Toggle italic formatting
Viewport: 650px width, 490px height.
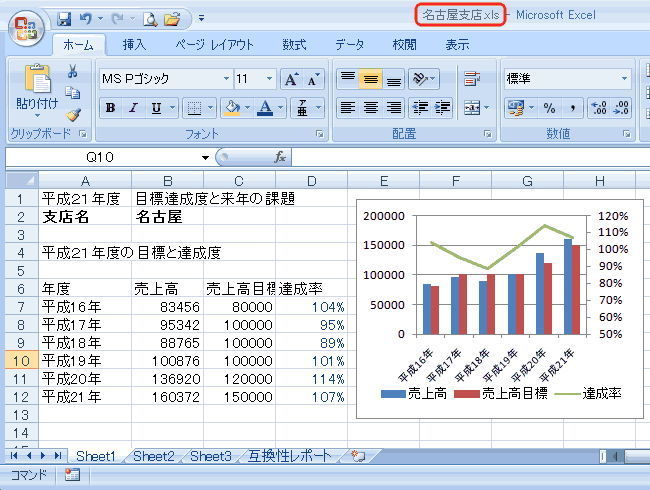coord(133,109)
